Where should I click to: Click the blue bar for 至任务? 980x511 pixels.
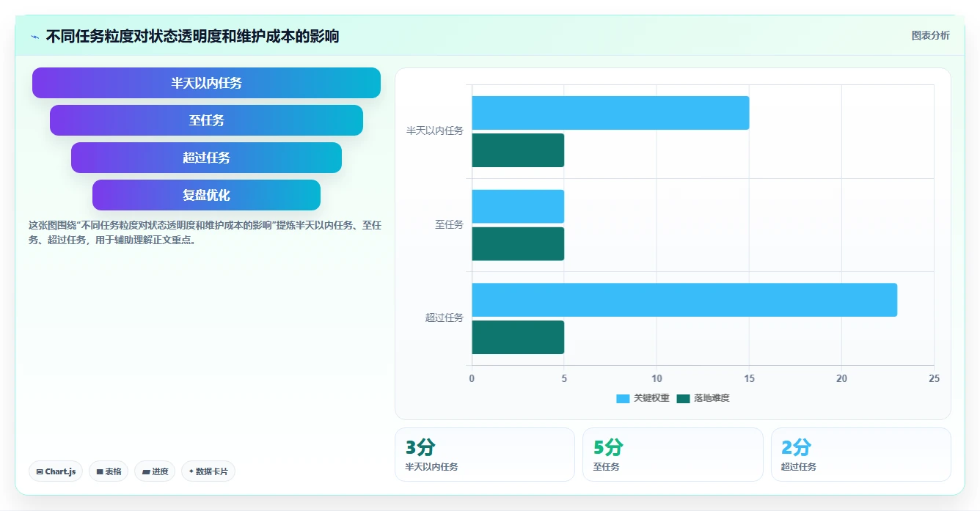518,206
